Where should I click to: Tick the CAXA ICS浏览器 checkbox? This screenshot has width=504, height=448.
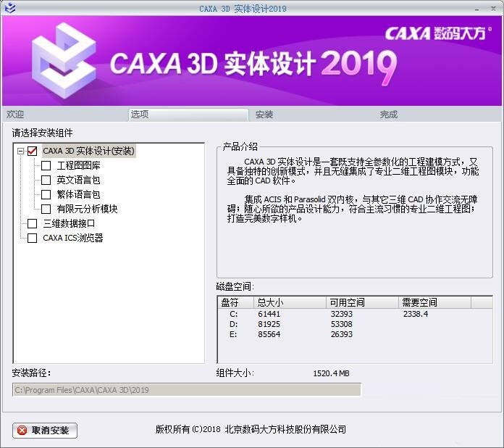click(x=32, y=238)
